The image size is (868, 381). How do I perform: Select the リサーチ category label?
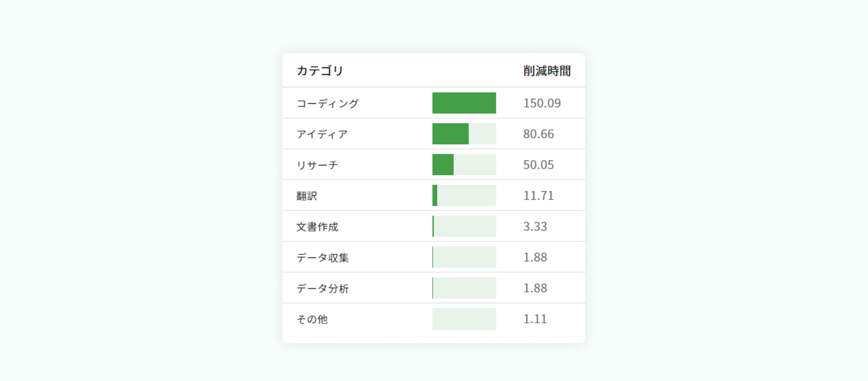pyautogui.click(x=317, y=165)
